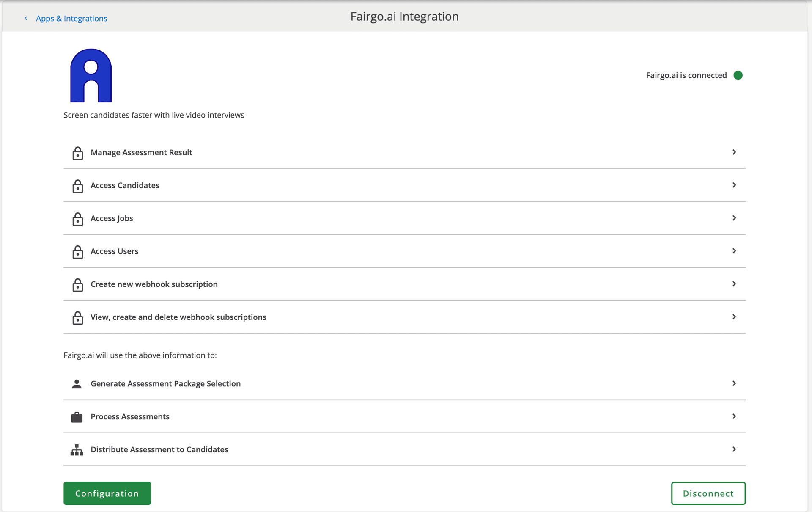Click the Fairgo.ai logo icon
The width and height of the screenshot is (812, 512).
tap(91, 75)
